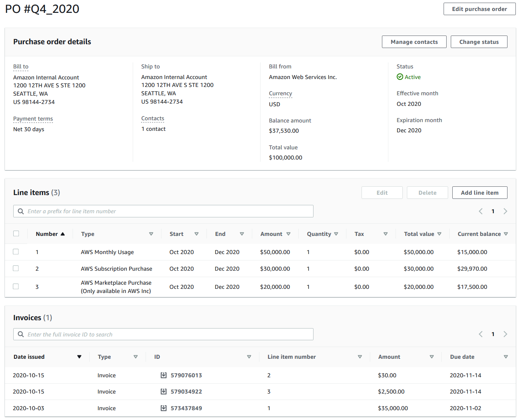Click the green Active status icon
The image size is (523, 420).
400,77
